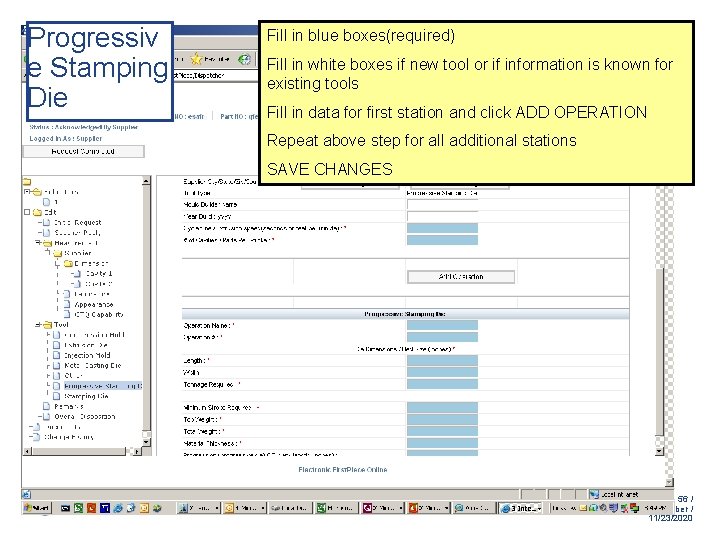Click the green Excel taskbar button

(332, 508)
